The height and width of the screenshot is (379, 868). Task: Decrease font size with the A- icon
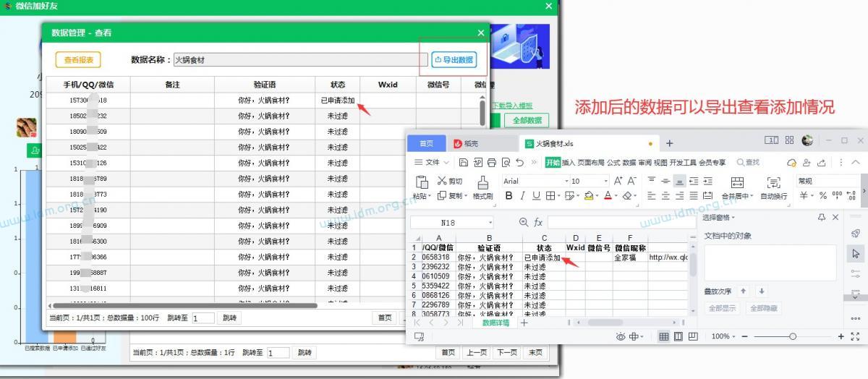pos(631,181)
